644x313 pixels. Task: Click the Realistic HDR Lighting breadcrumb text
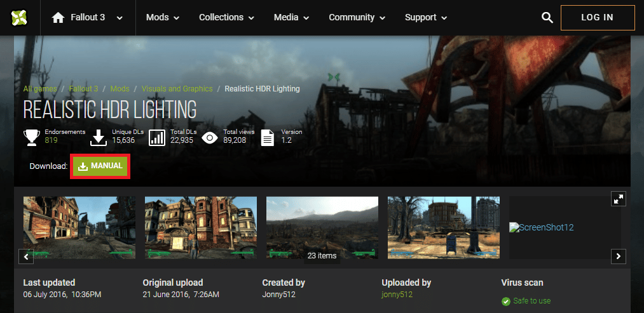262,89
